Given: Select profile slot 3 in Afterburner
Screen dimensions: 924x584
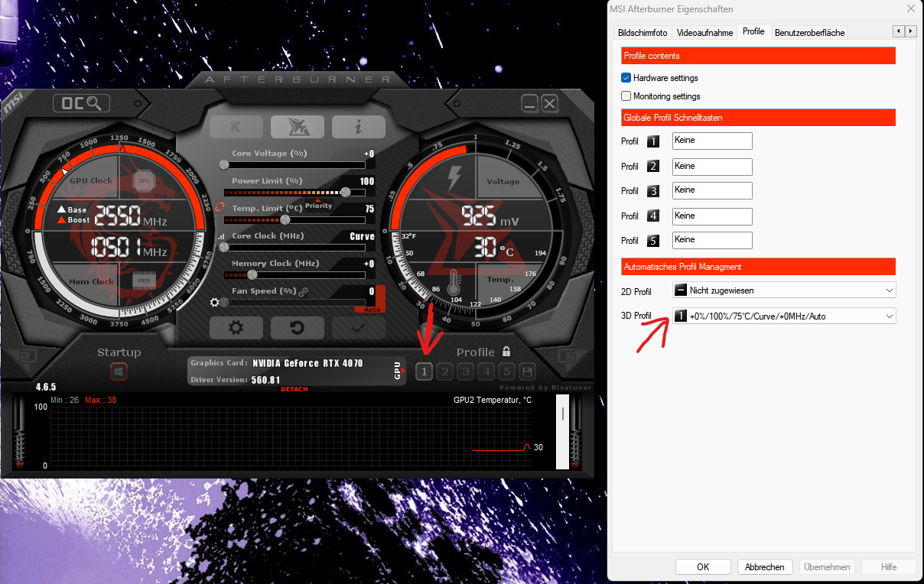Looking at the screenshot, I should click(466, 372).
